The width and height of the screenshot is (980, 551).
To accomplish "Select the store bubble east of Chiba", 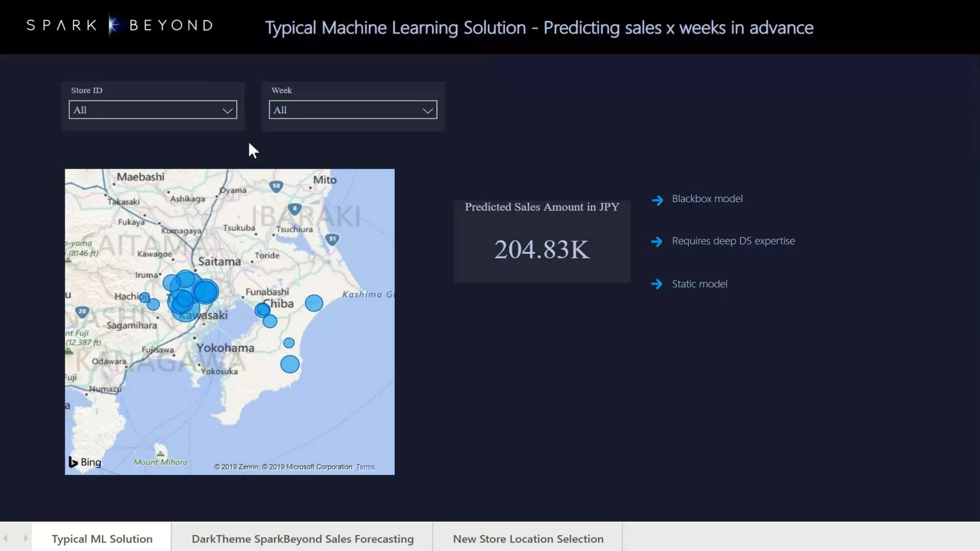I will point(314,303).
